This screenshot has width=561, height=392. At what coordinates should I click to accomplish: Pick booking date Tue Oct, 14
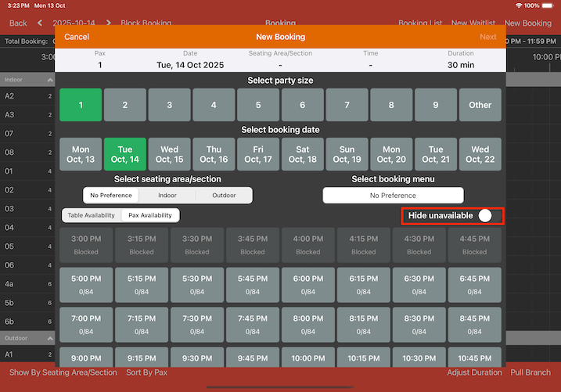pyautogui.click(x=125, y=154)
